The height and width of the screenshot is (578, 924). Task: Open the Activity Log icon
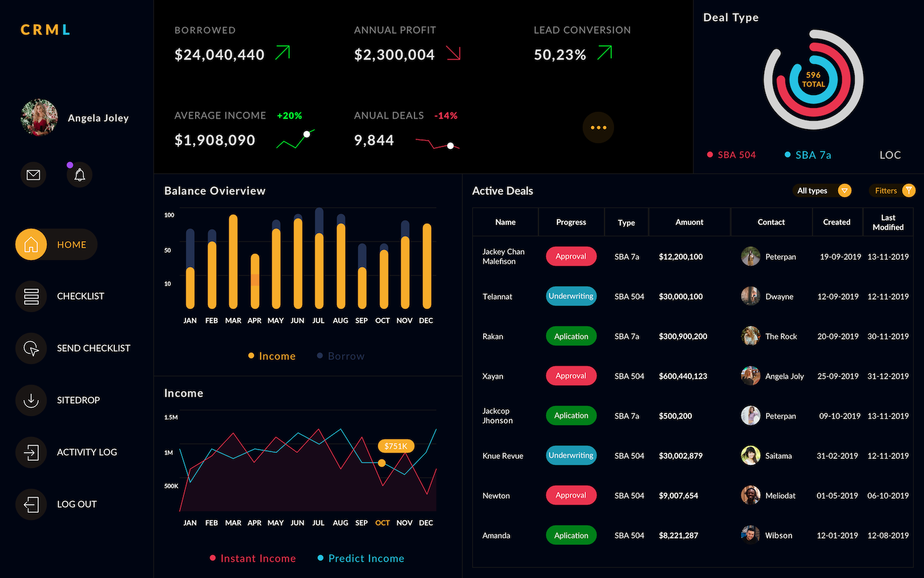tap(31, 453)
